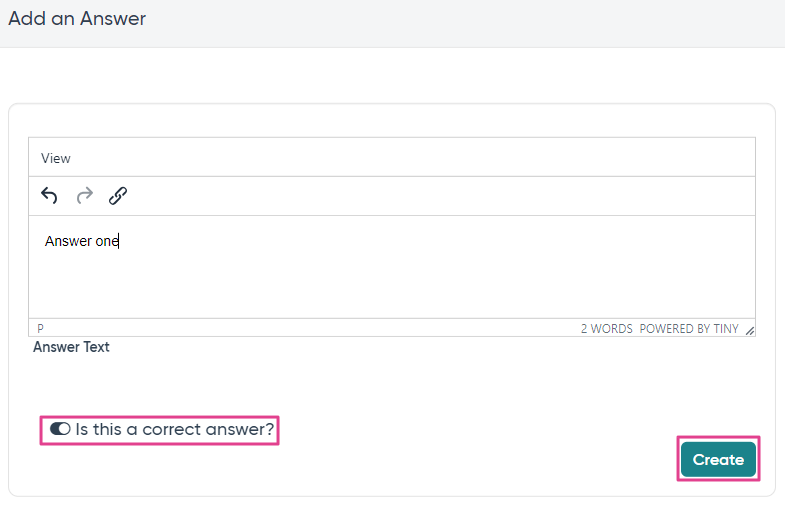
Task: Click the P element path indicator
Action: point(41,329)
